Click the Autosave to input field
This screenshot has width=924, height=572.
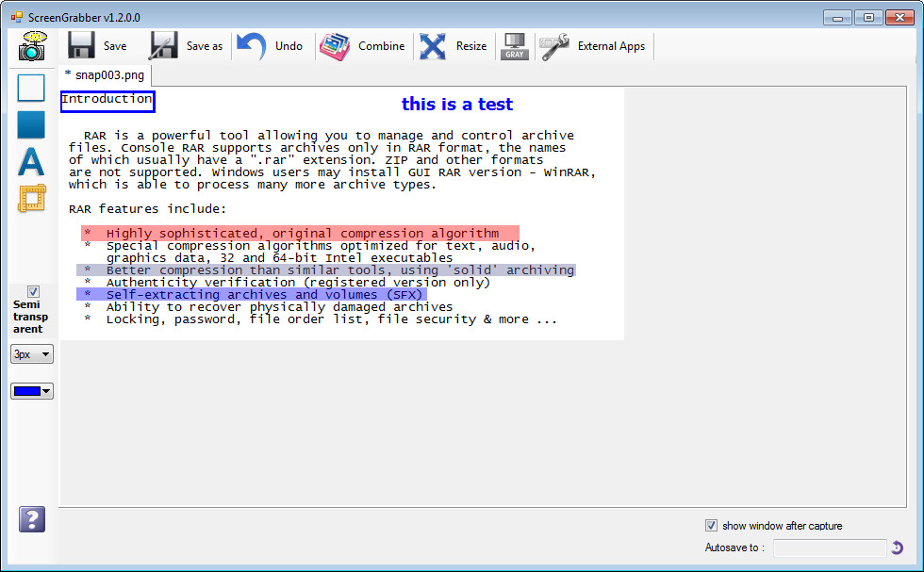click(x=830, y=547)
